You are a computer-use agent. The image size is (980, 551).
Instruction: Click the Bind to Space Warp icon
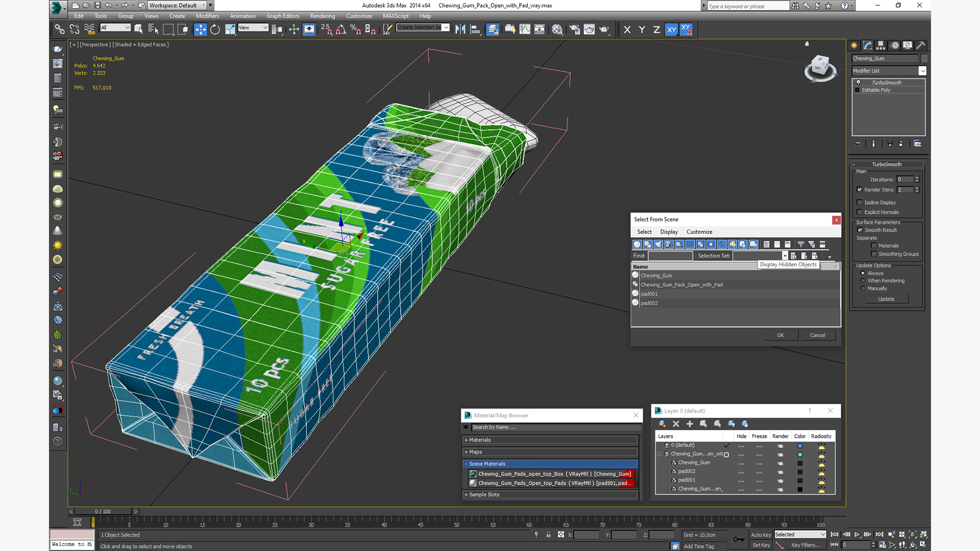(89, 30)
